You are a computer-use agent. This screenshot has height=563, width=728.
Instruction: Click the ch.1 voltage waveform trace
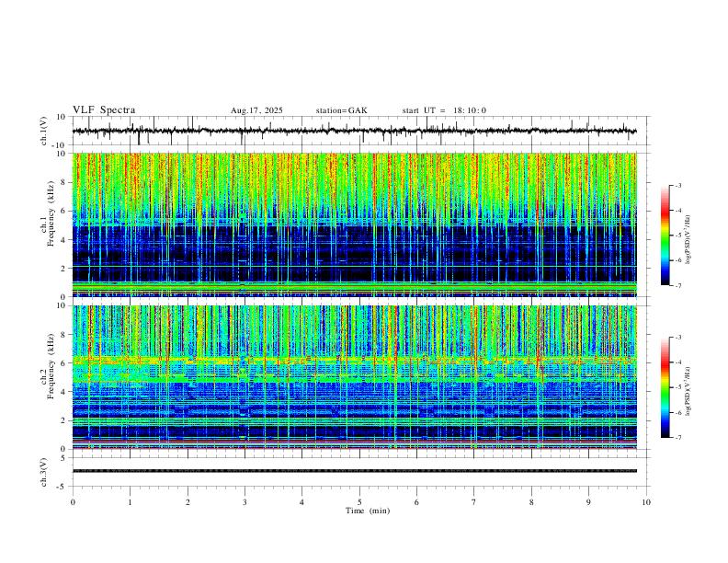[354, 131]
